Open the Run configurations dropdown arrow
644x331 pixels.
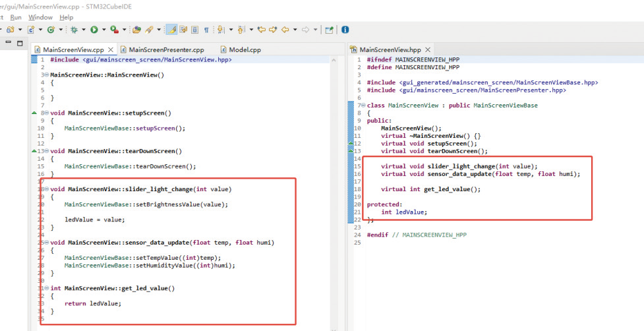[x=103, y=30]
